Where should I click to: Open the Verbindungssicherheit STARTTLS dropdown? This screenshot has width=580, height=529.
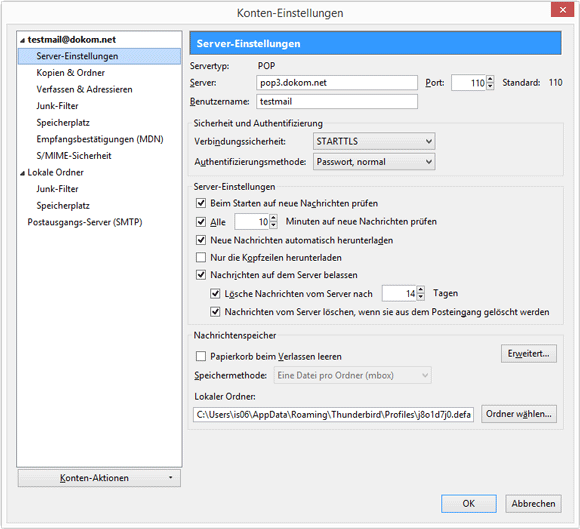click(374, 141)
